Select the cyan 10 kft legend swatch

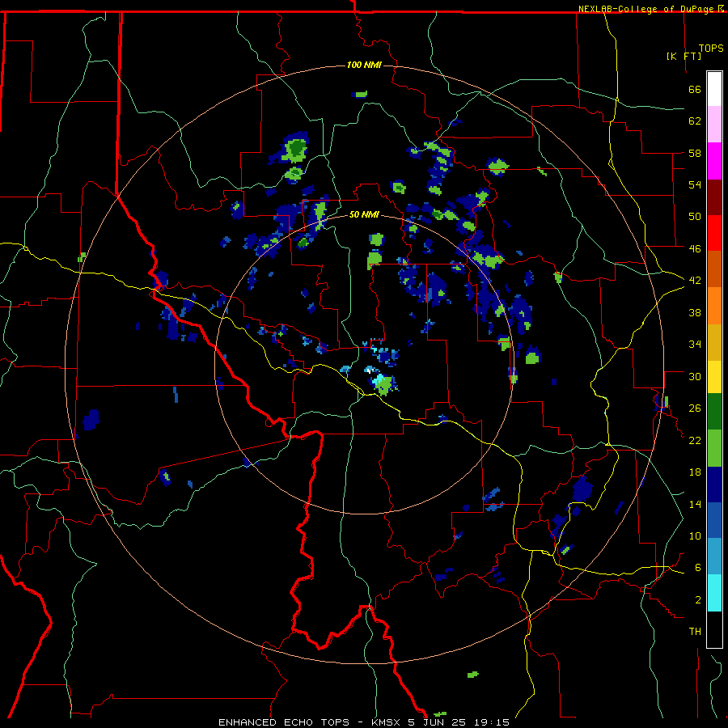point(714,593)
